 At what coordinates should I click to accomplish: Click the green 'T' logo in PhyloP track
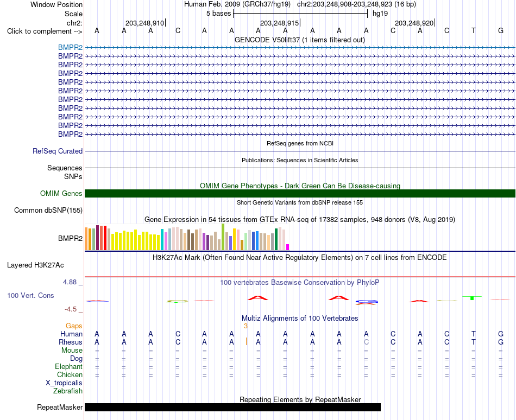(x=472, y=298)
